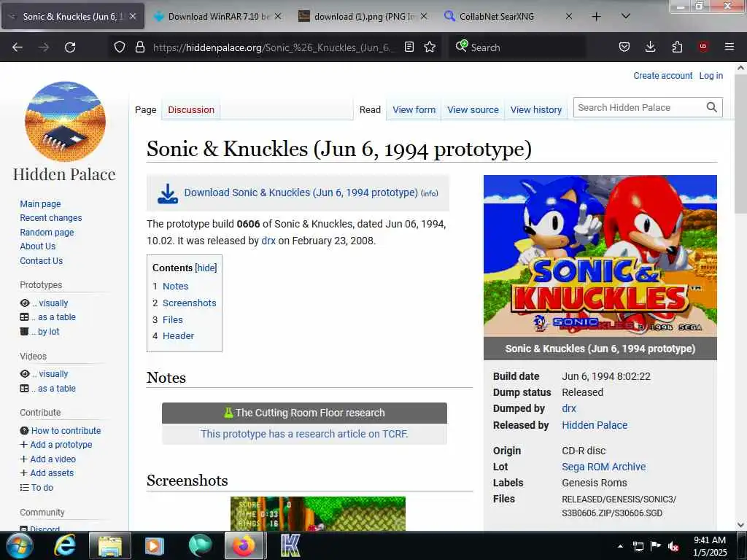The height and width of the screenshot is (560, 747).
Task: Expand the list all tabs chevron
Action: pyautogui.click(x=626, y=16)
